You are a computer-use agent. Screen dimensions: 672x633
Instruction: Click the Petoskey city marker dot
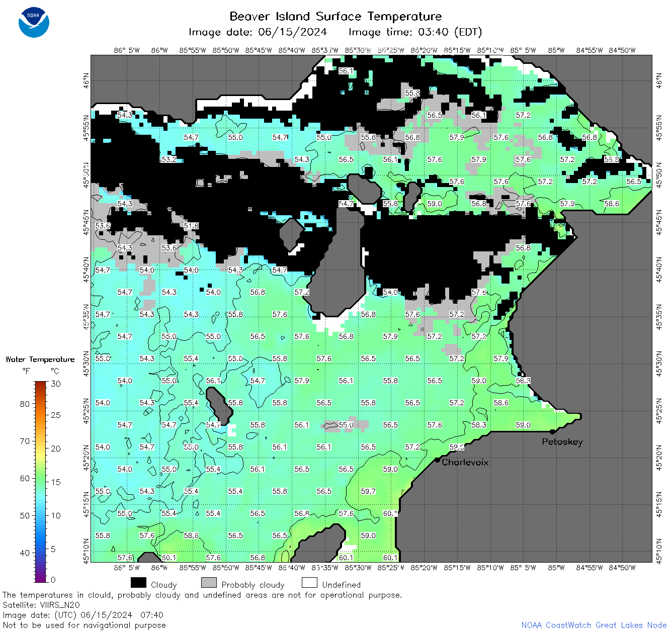pyautogui.click(x=552, y=431)
